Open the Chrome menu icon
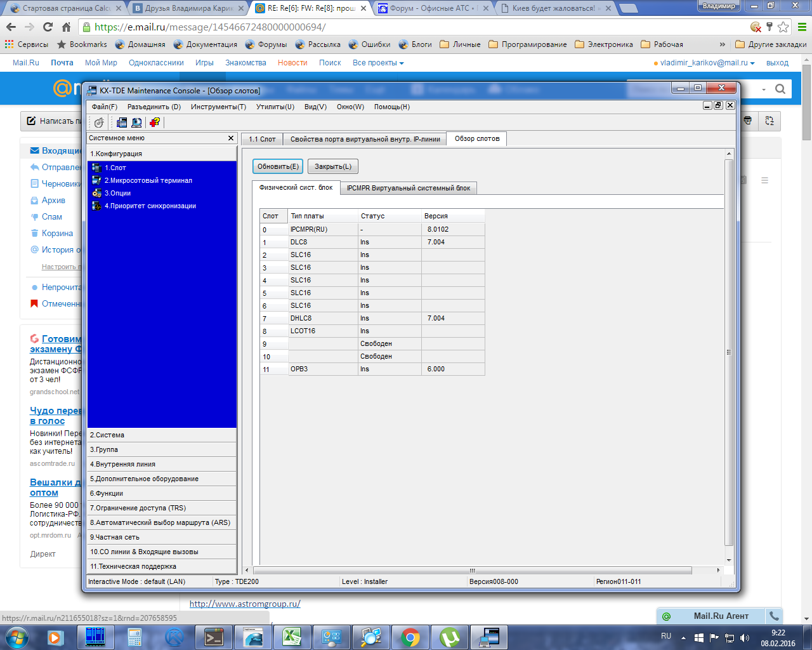 click(802, 27)
